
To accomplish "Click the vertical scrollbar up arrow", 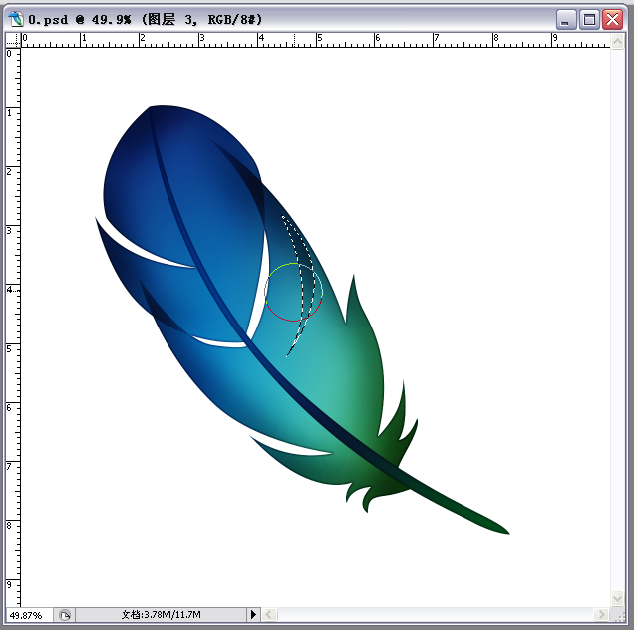I will 617,42.
